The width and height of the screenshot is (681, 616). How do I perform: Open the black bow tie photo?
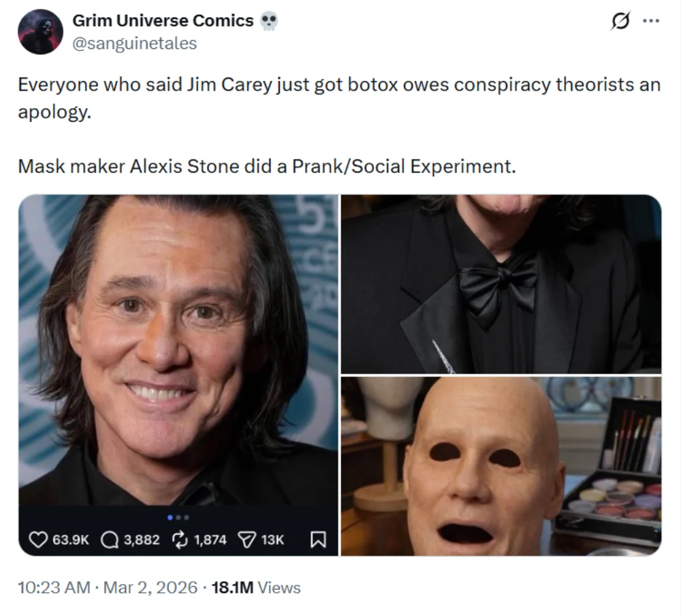[x=501, y=283]
